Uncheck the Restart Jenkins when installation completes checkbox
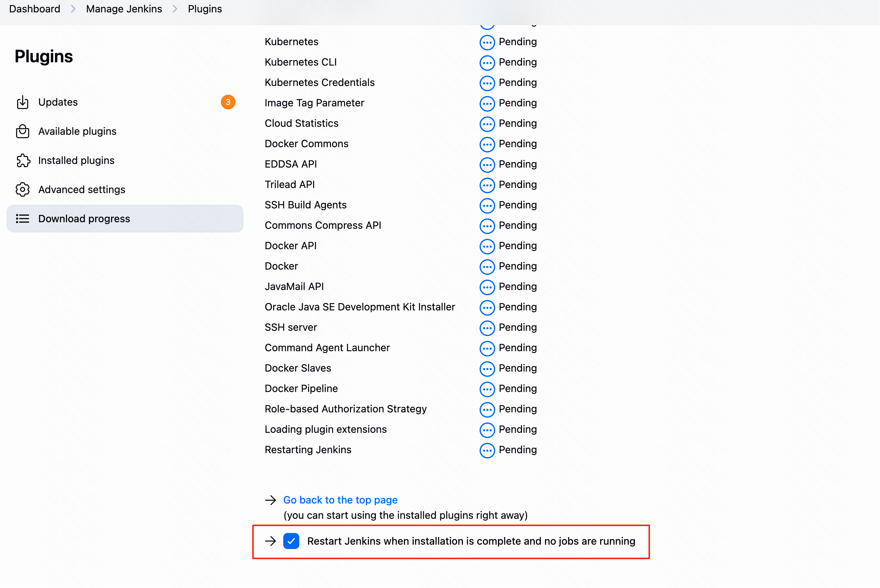Viewport: 880px width, 588px height. coord(291,541)
